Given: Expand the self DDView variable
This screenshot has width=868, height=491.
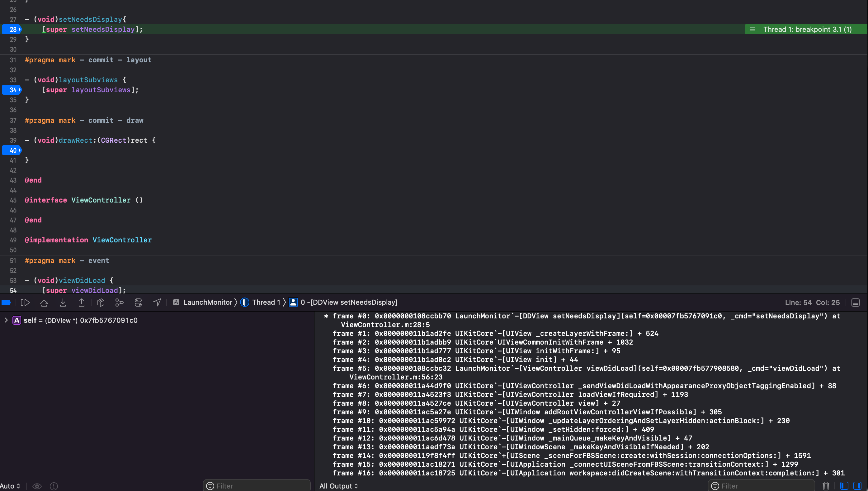Looking at the screenshot, I should 6,320.
